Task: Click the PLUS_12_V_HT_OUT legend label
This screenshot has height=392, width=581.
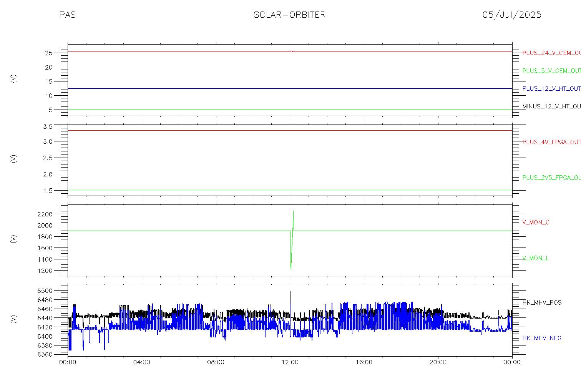Action: pyautogui.click(x=551, y=88)
